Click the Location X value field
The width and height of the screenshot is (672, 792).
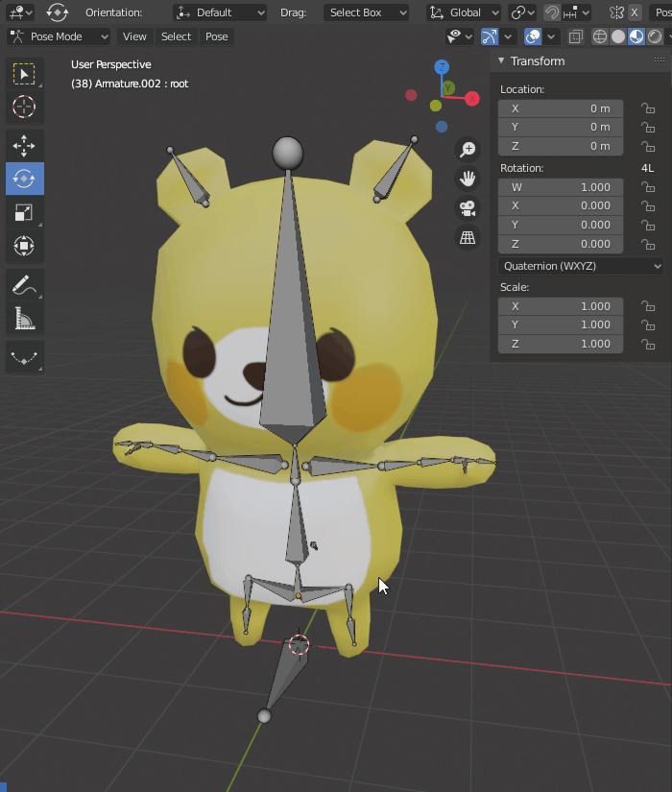pyautogui.click(x=561, y=108)
